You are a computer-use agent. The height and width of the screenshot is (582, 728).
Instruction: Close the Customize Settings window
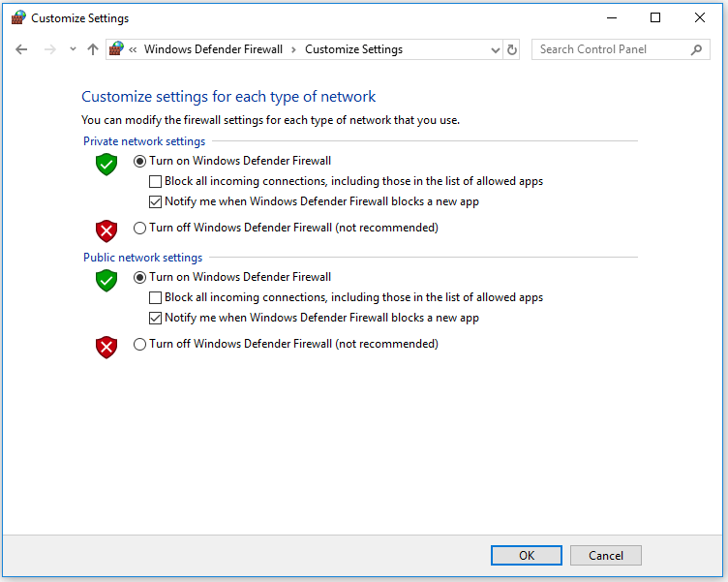click(x=699, y=17)
